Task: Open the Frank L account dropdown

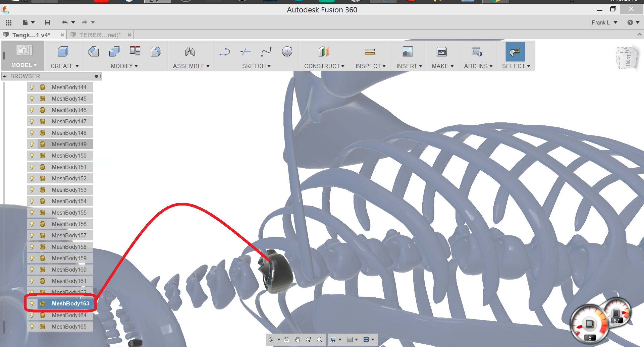Action: click(604, 22)
